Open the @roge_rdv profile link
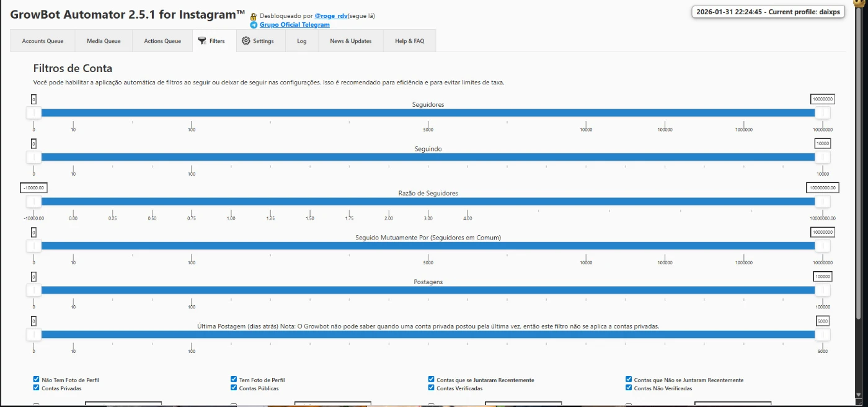This screenshot has height=407, width=868. [330, 16]
